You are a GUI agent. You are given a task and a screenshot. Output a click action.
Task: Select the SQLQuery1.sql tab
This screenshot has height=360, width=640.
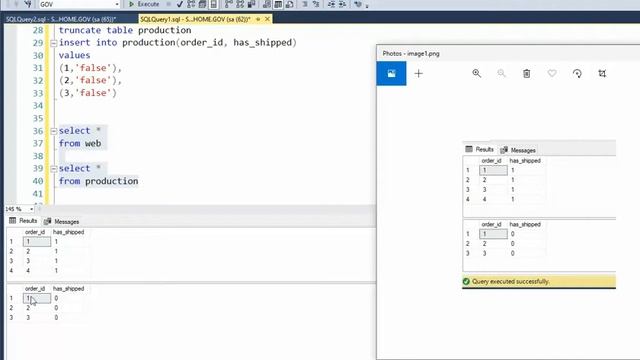tap(195, 19)
